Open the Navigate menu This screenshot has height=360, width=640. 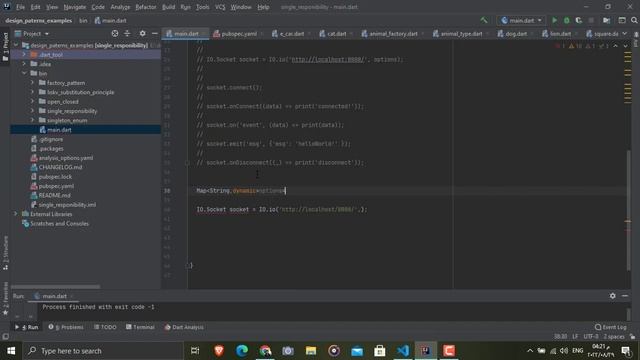(75, 7)
